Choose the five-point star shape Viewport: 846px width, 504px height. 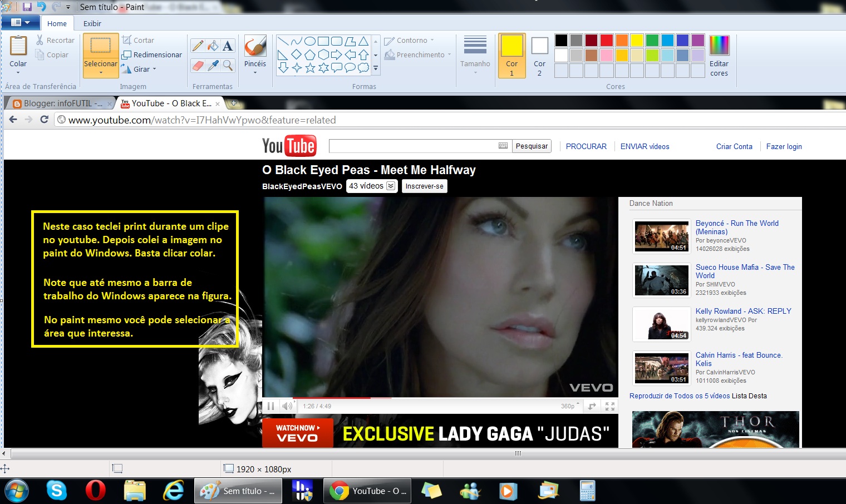tap(310, 68)
